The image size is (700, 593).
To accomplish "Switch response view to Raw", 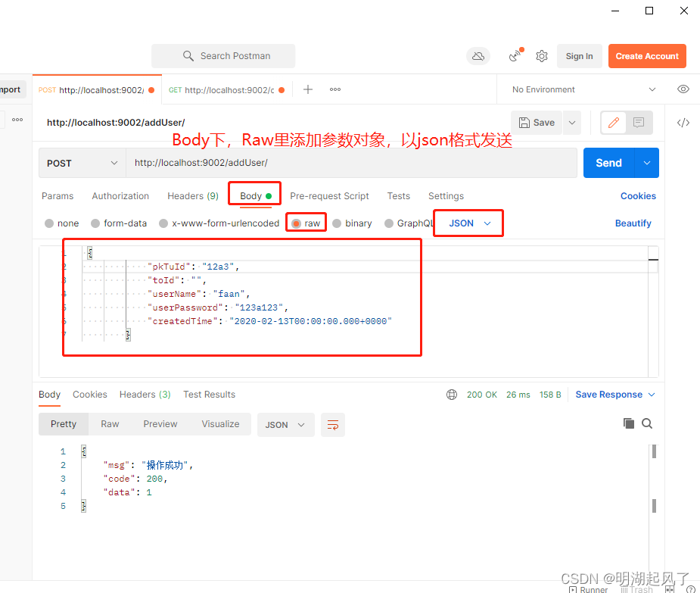I will click(x=110, y=424).
